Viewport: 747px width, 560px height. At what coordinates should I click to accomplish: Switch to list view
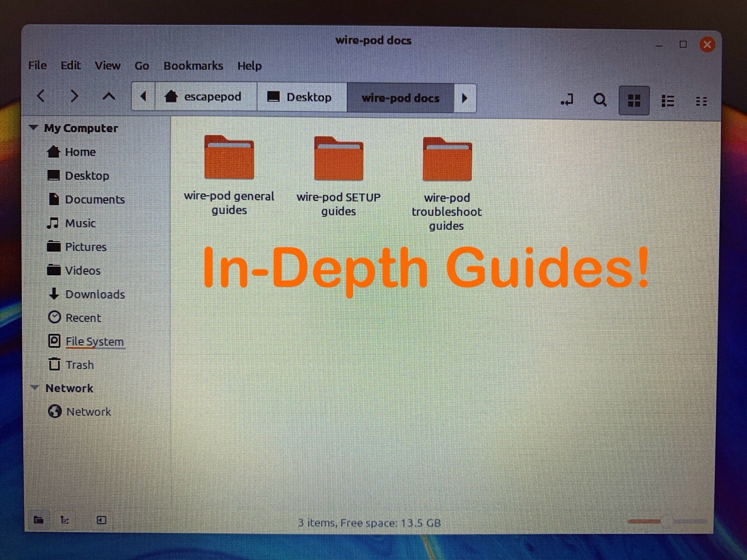[x=668, y=101]
